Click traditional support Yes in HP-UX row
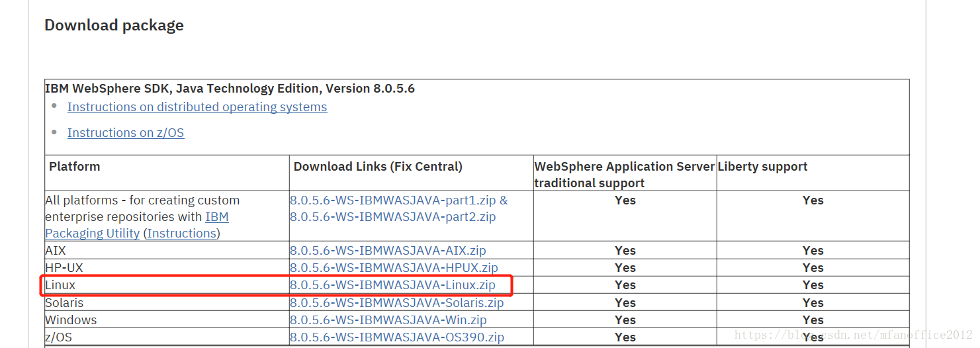 625,268
